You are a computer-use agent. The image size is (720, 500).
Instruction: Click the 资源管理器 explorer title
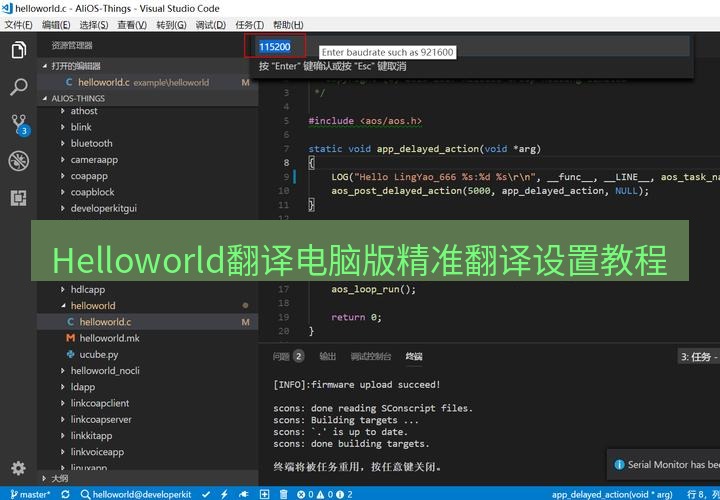coord(72,45)
